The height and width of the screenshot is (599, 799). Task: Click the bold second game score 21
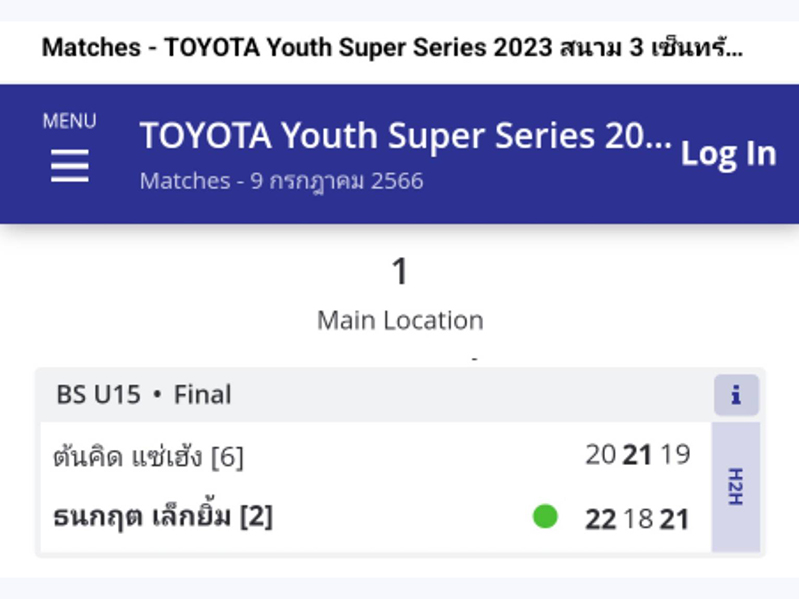click(x=637, y=454)
